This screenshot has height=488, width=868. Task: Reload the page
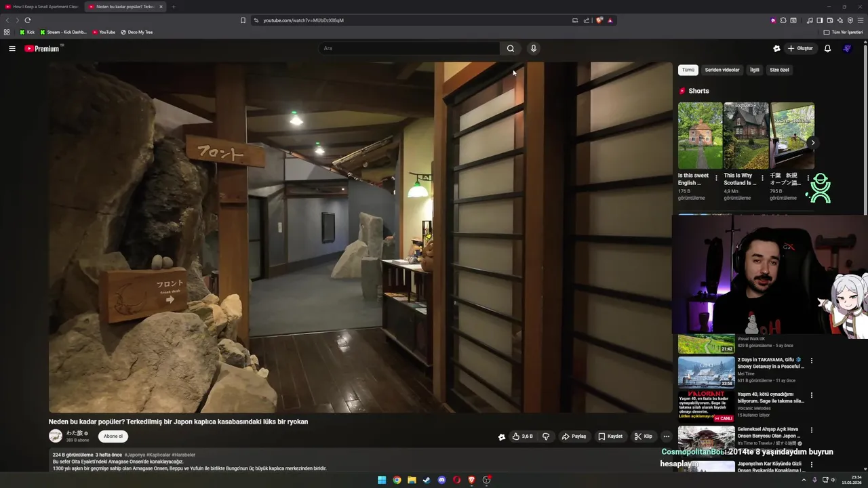[x=28, y=20]
